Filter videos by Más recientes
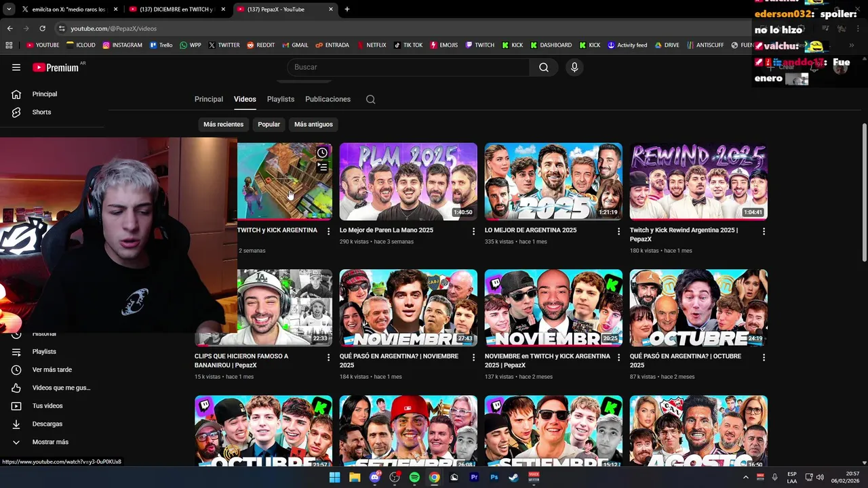868x488 pixels. [223, 124]
